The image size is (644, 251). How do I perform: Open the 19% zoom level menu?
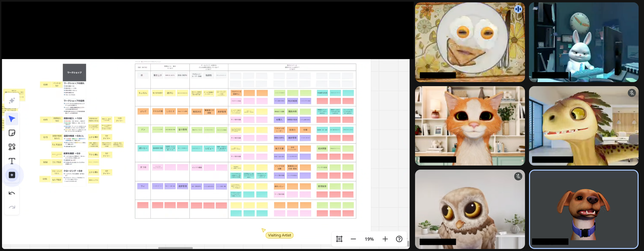coord(369,239)
